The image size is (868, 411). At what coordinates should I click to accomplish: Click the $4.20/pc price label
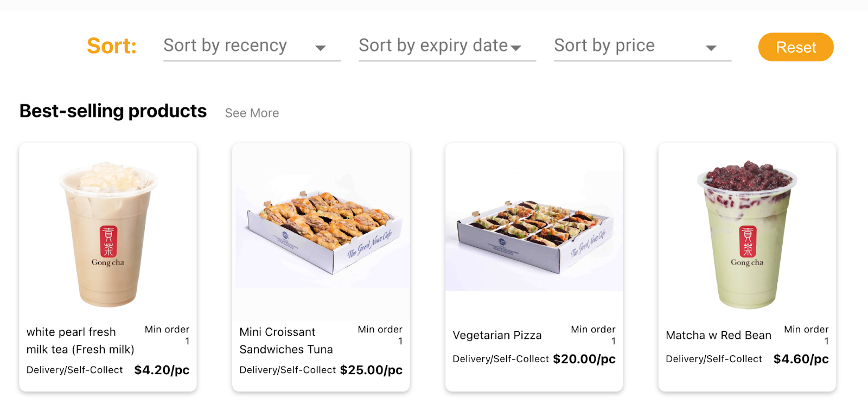[162, 370]
